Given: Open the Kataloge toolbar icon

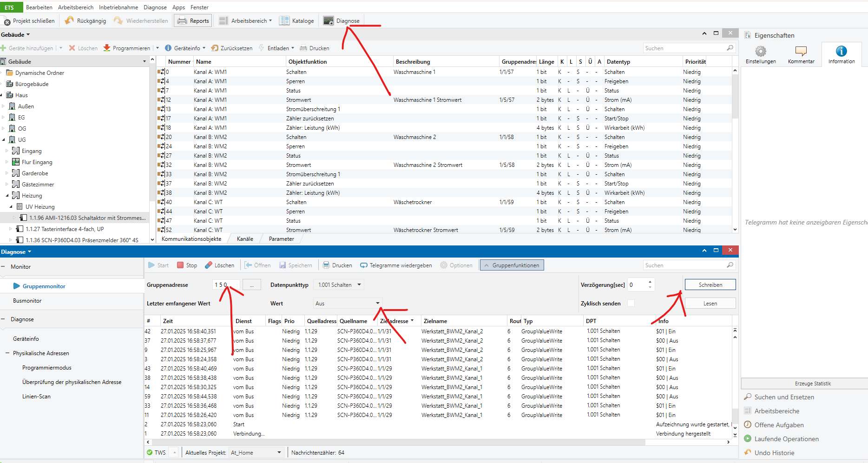Looking at the screenshot, I should (x=284, y=21).
